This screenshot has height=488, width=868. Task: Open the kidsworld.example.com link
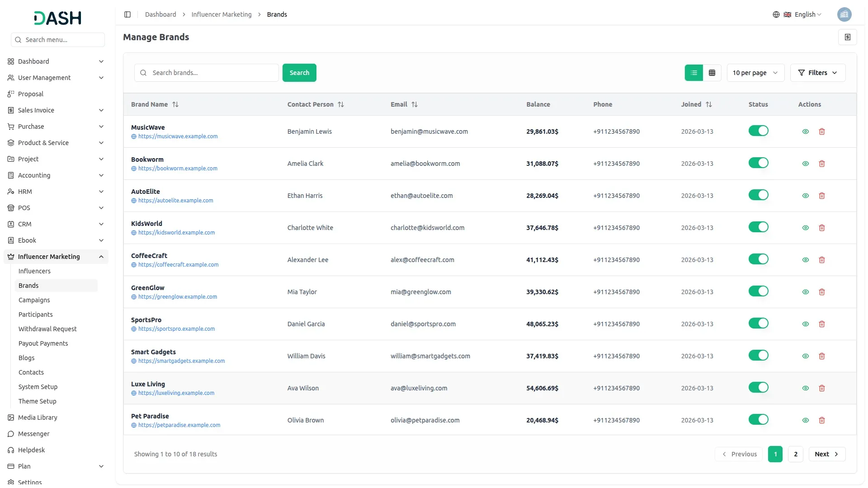pos(176,233)
